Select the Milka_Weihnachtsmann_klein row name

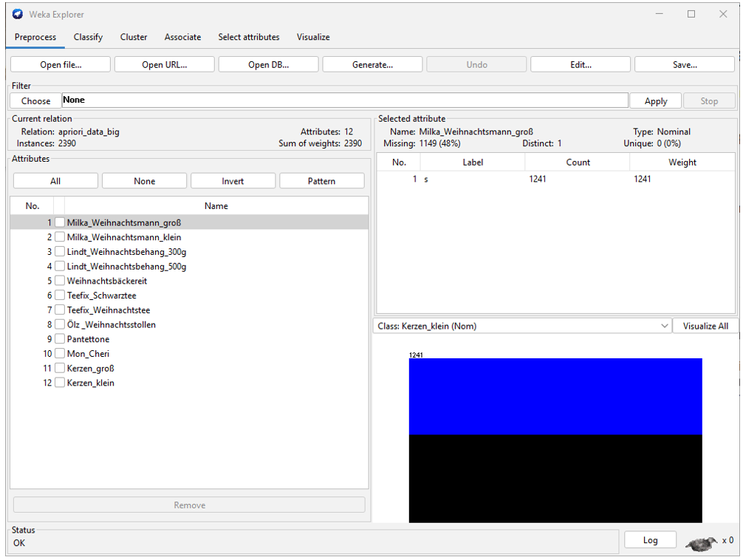tap(124, 237)
